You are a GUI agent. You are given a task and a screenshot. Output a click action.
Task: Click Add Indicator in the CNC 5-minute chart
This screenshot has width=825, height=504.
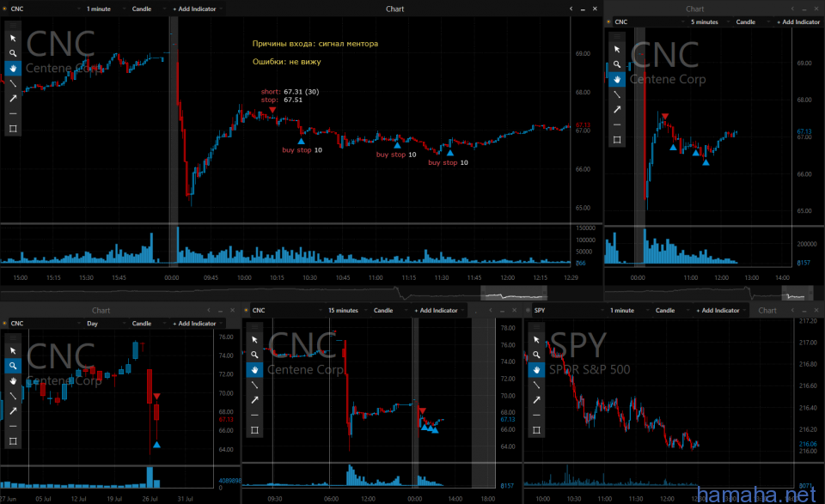point(798,22)
